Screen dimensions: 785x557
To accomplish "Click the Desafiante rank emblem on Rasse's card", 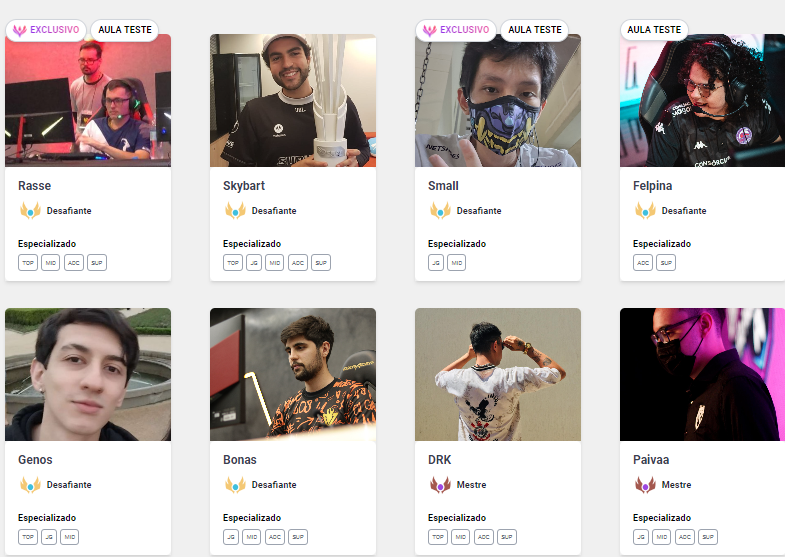I will point(30,211).
